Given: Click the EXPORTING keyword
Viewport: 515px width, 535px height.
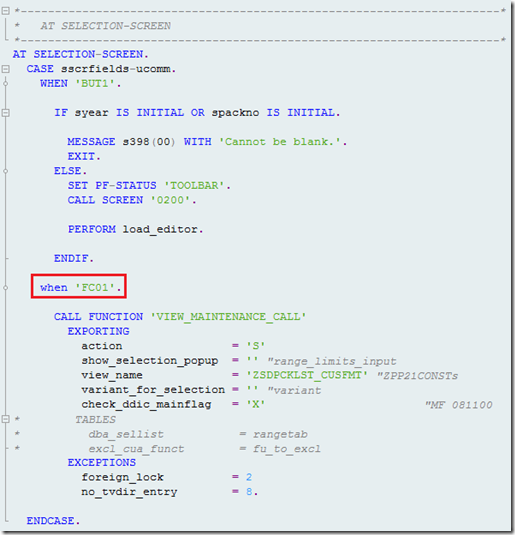Looking at the screenshot, I should click(98, 331).
